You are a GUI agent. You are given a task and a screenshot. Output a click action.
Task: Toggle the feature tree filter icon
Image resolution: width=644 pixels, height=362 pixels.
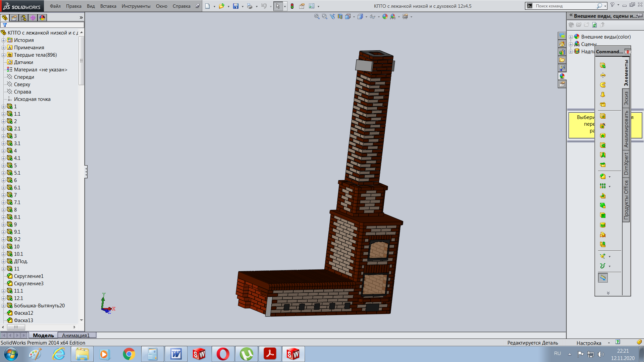(5, 25)
